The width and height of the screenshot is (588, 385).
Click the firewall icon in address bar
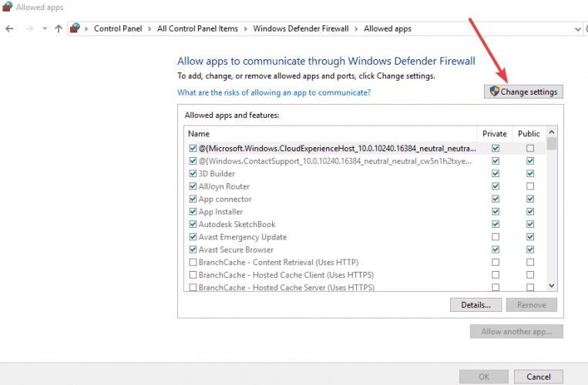coord(75,28)
